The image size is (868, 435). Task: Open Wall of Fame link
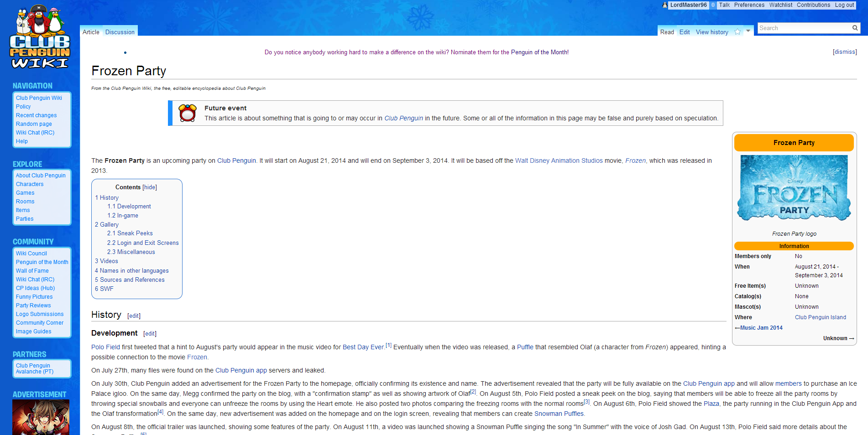[x=32, y=271]
